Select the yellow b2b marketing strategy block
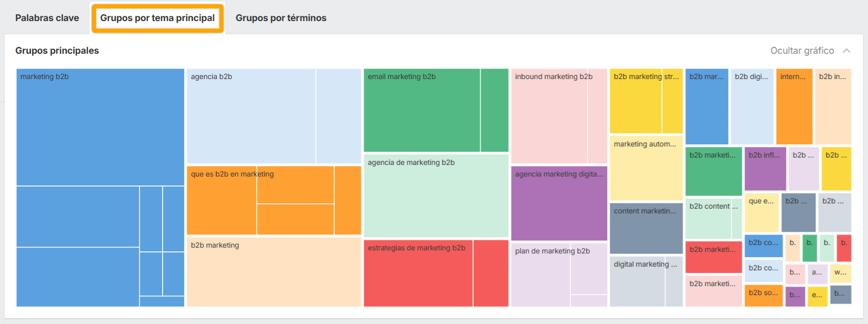 pos(636,101)
